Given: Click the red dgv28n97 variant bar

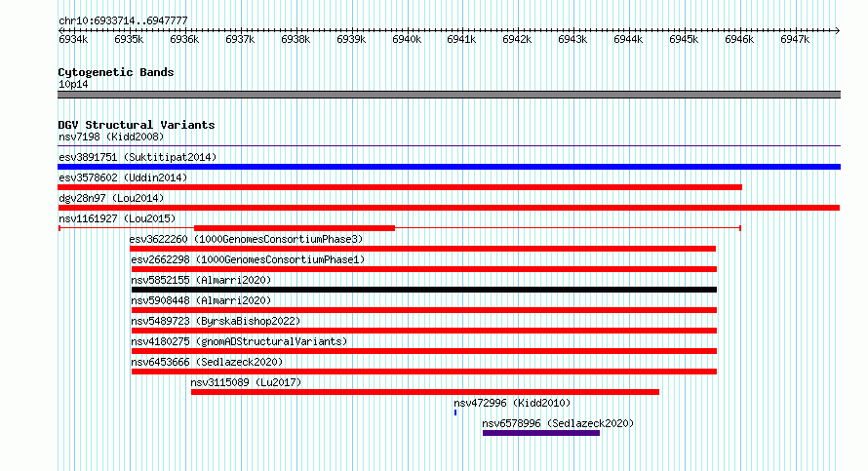Looking at the screenshot, I should tap(449, 208).
